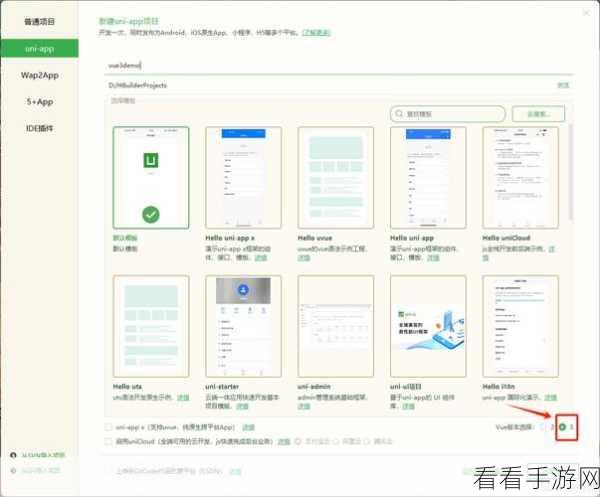Open 详情 link under uni-ui项目
The image size is (600, 497).
click(x=408, y=406)
